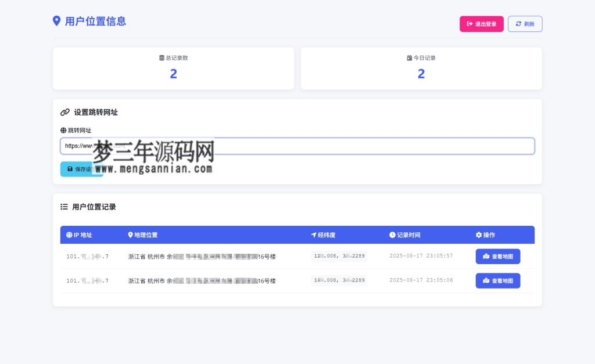The width and height of the screenshot is (595, 364).
Task: Click the chain-link icon next to 设置跳转网址
Action: [x=64, y=112]
